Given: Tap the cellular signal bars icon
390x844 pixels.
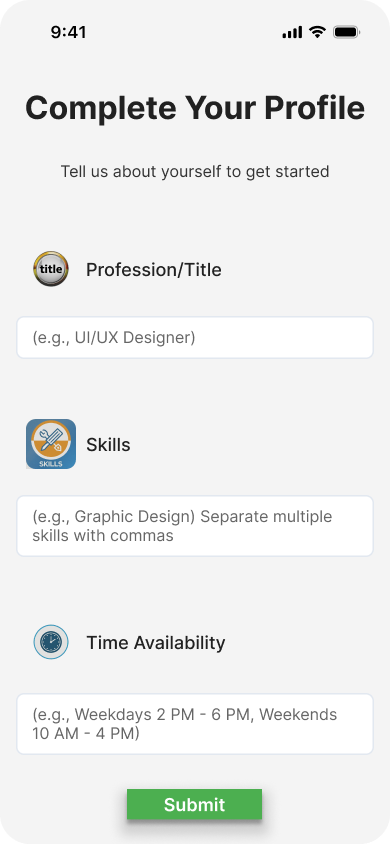Looking at the screenshot, I should pos(292,33).
